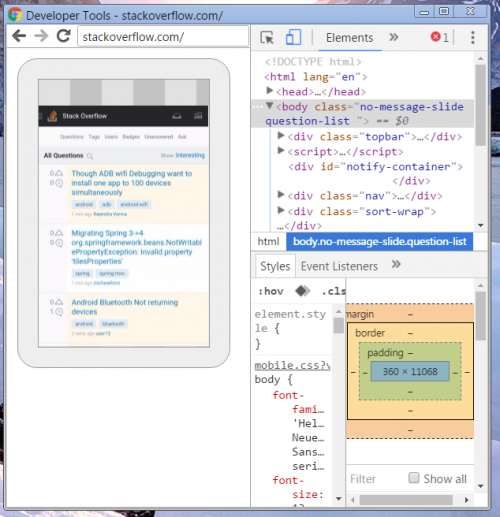Click the Chrome icon in title bar
Screen dimensions: 500x517
[x=15, y=15]
